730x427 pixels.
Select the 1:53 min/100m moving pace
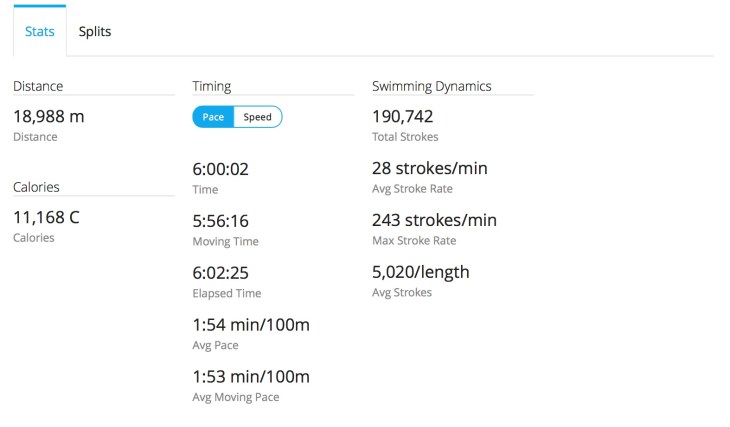pyautogui.click(x=251, y=377)
